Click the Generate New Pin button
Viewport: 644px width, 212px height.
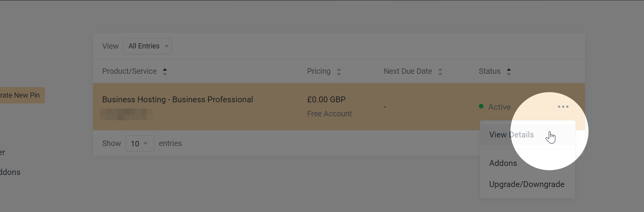[x=22, y=95]
